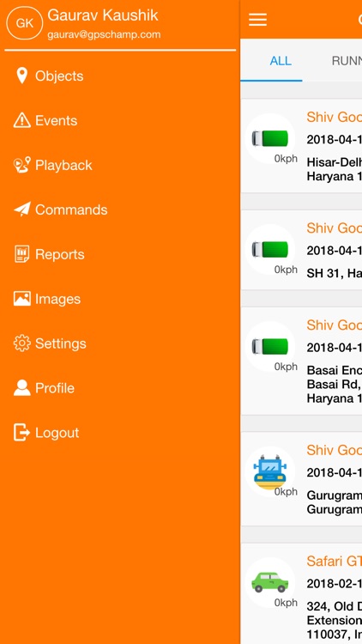Tap the Gurugram address text

tap(334, 502)
